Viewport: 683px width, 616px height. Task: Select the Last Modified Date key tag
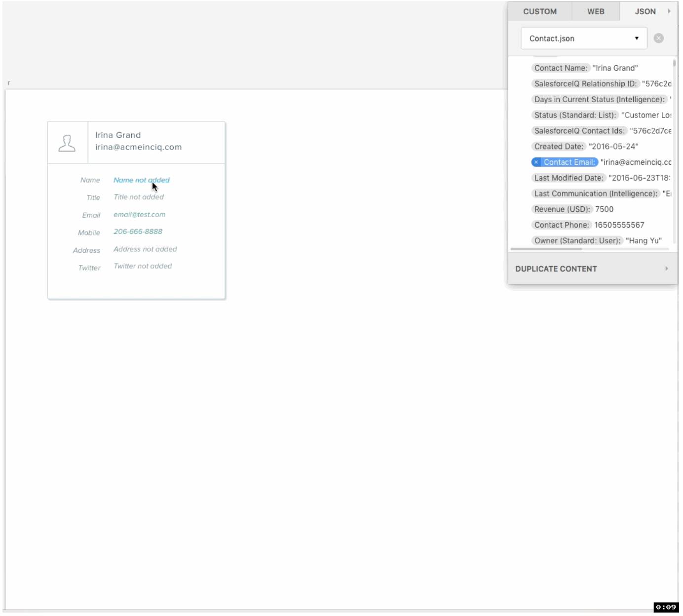[569, 178]
